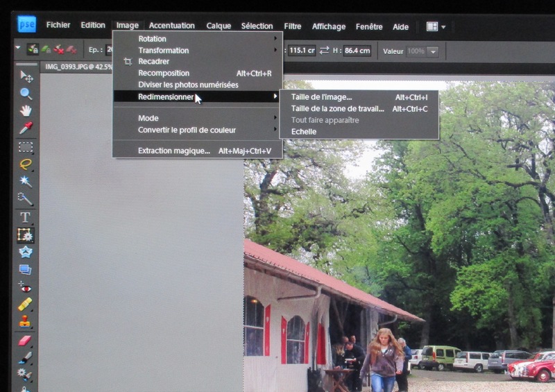Activate the Eyedropper tool
Screen dimensions: 555x392
26,128
